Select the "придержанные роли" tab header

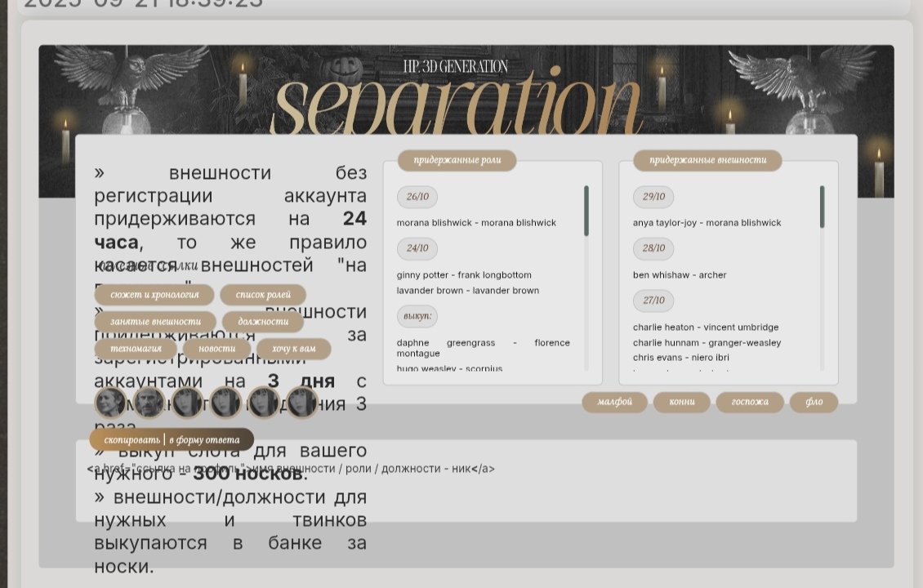pos(457,160)
